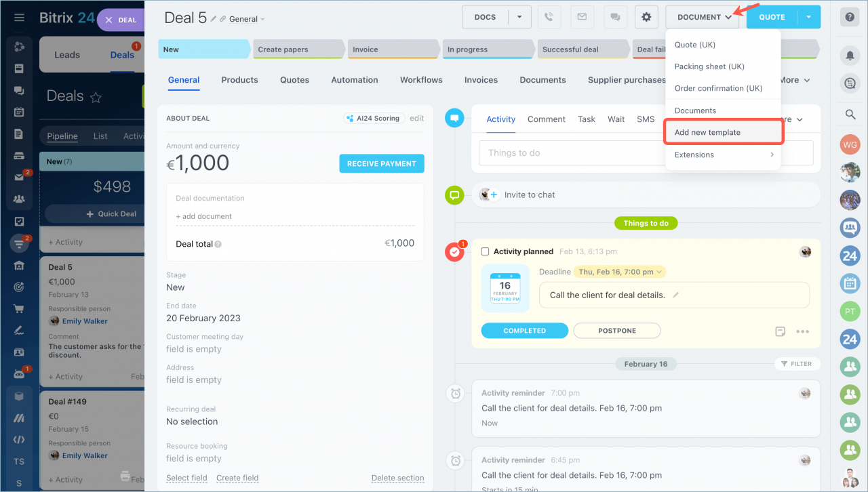
Task: Open the CRM funnel icon in sidebar
Action: pos(19,243)
